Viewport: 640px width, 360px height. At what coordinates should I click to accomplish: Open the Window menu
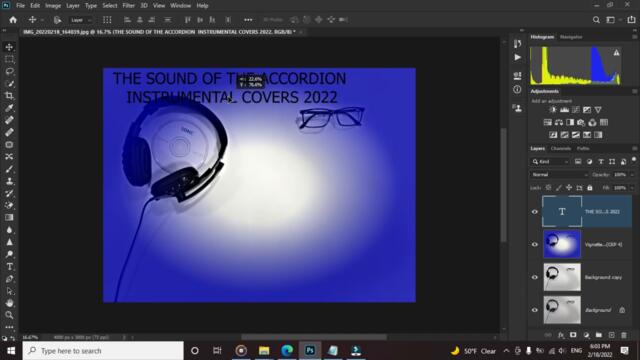point(180,6)
